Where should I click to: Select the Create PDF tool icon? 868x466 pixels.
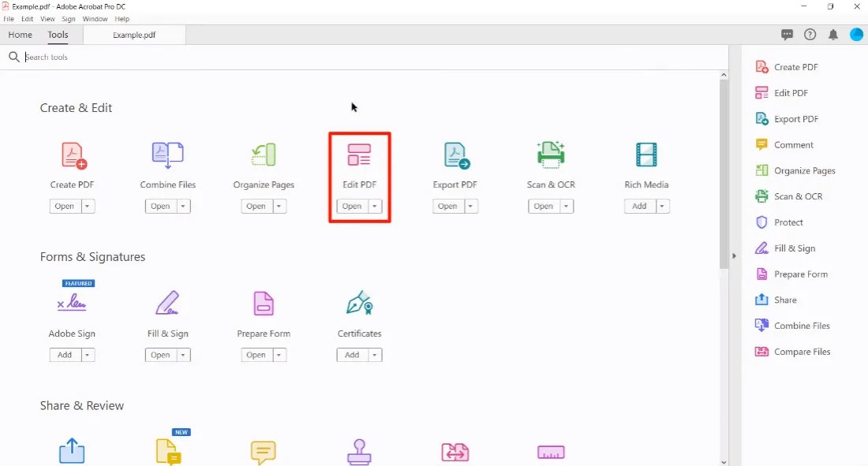(72, 155)
